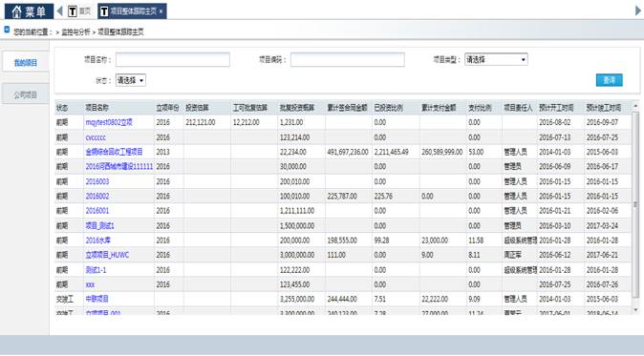Click the value 12,212.00
The image size is (644, 356).
[246, 122]
